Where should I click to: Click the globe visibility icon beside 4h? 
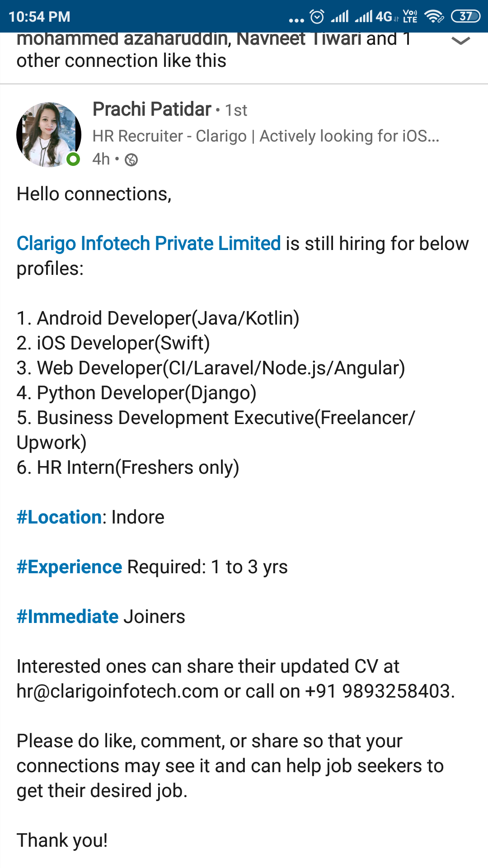tap(131, 160)
